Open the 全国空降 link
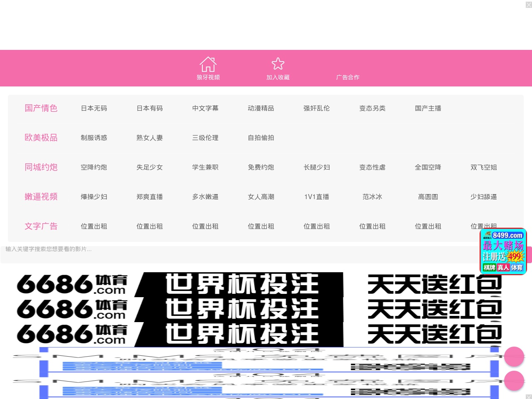This screenshot has height=399, width=532. [428, 167]
